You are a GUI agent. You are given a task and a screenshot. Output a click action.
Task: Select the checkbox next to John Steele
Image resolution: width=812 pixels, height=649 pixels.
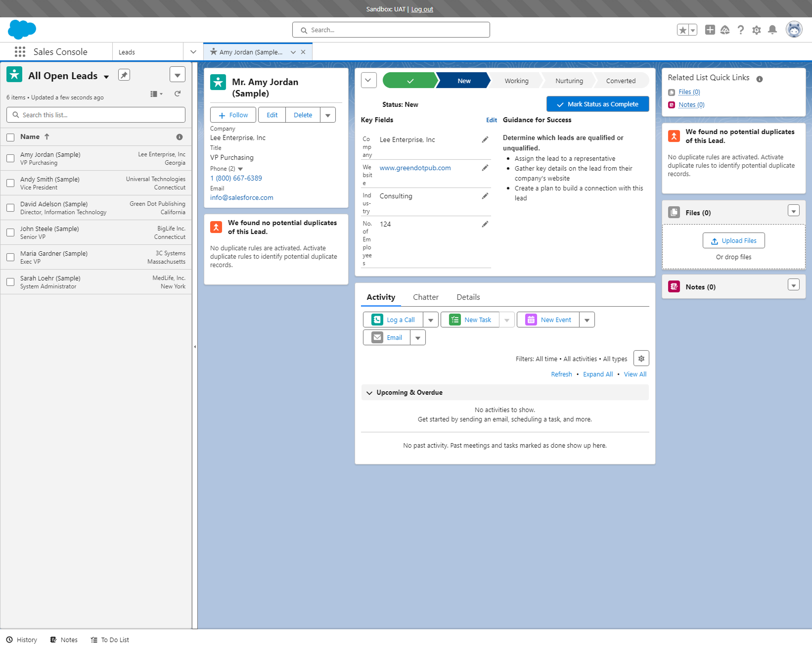click(10, 232)
